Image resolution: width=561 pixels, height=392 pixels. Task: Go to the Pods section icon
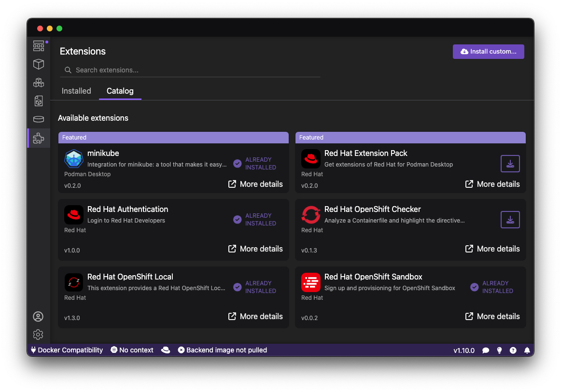(x=39, y=83)
